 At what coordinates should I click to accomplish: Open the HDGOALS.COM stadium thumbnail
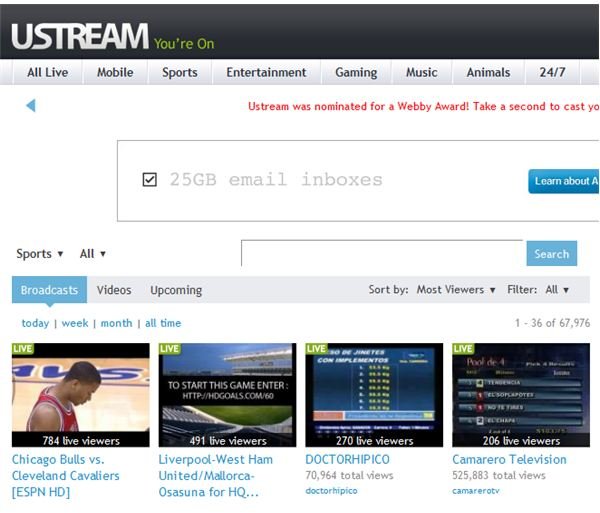point(227,395)
